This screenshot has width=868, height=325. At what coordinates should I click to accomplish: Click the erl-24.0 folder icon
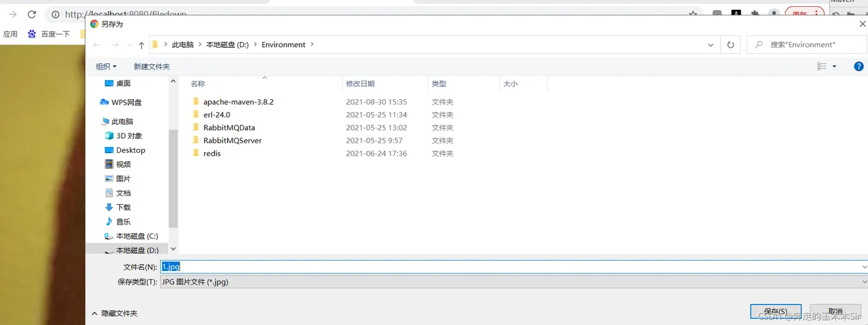click(195, 114)
